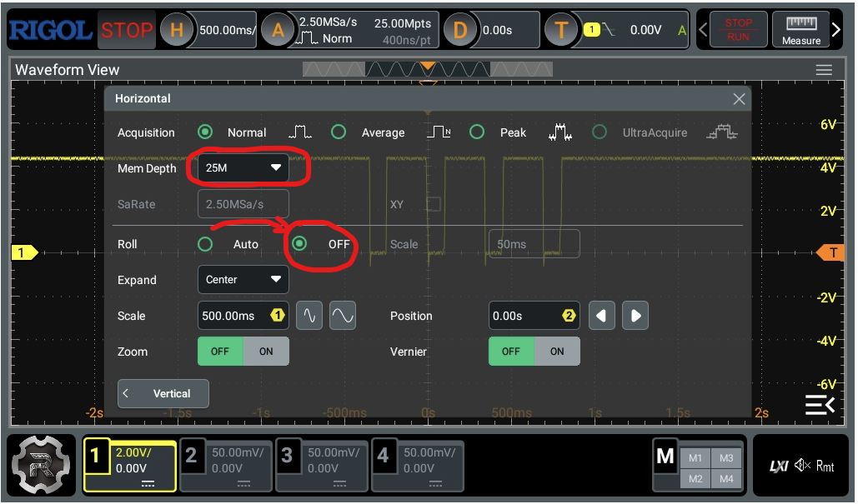Open the Measure tool

pyautogui.click(x=800, y=30)
